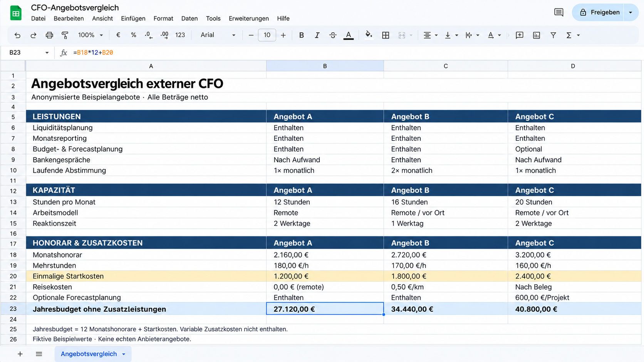Open the fill color bucket
Image resolution: width=644 pixels, height=362 pixels.
click(369, 35)
